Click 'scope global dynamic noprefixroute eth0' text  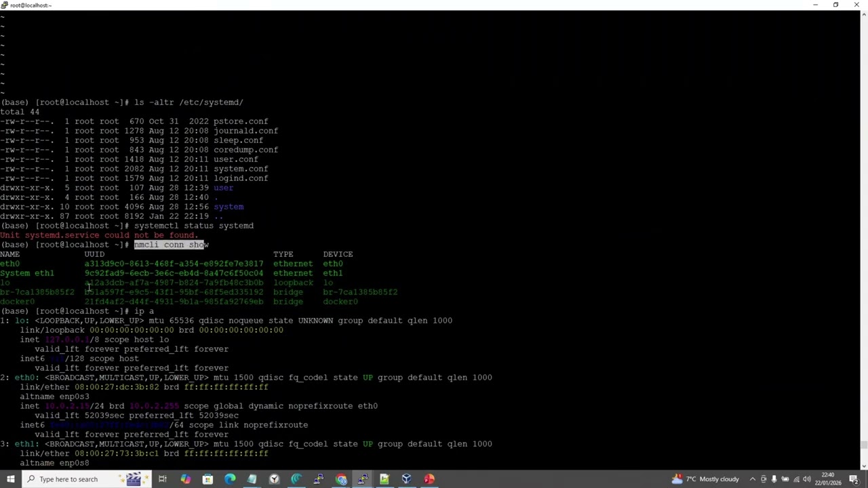pyautogui.click(x=281, y=406)
